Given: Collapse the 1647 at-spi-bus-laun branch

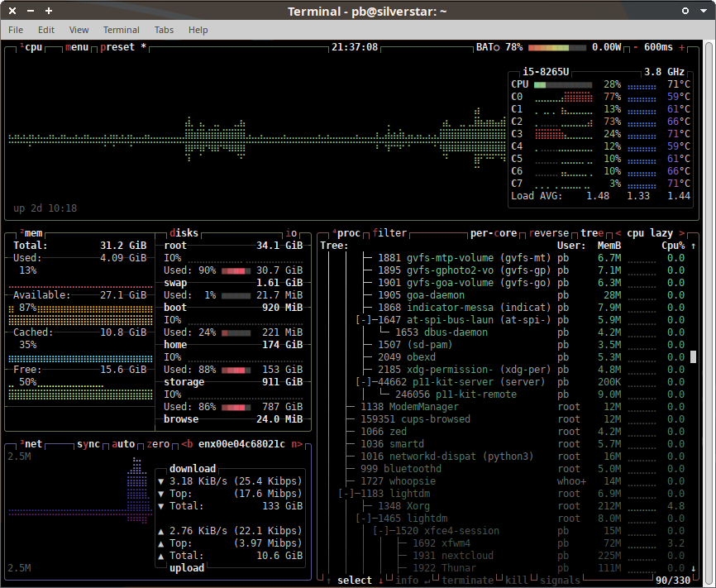Looking at the screenshot, I should (x=365, y=320).
